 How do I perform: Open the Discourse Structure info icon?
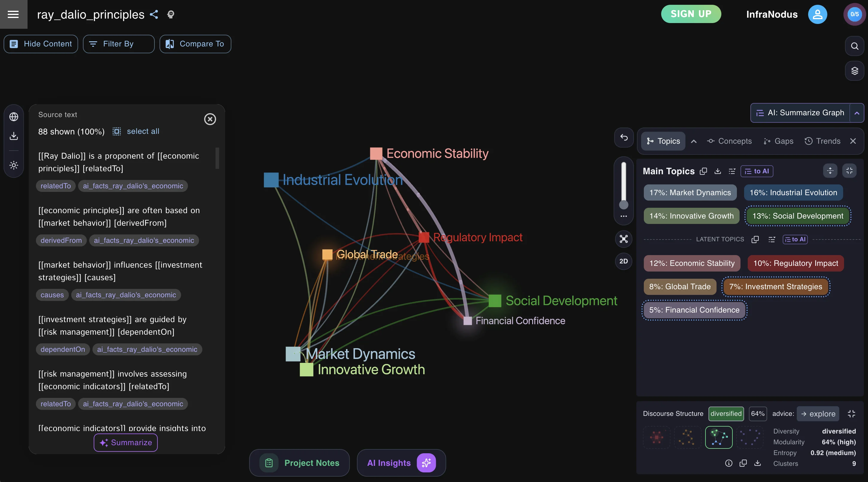pyautogui.click(x=729, y=463)
